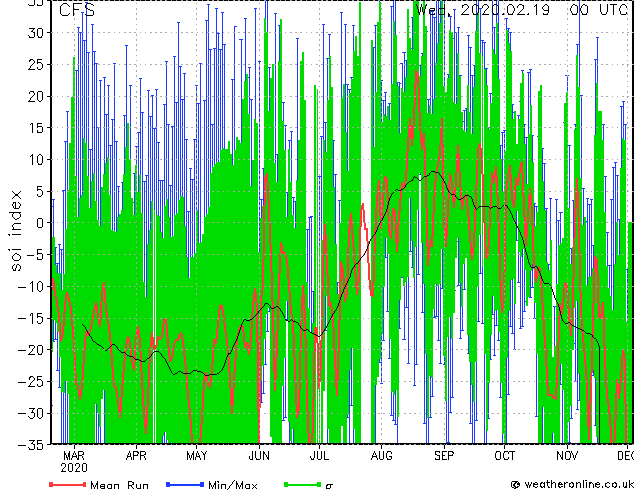Click the soi index axis title
The width and height of the screenshot is (634, 490).
15,231
